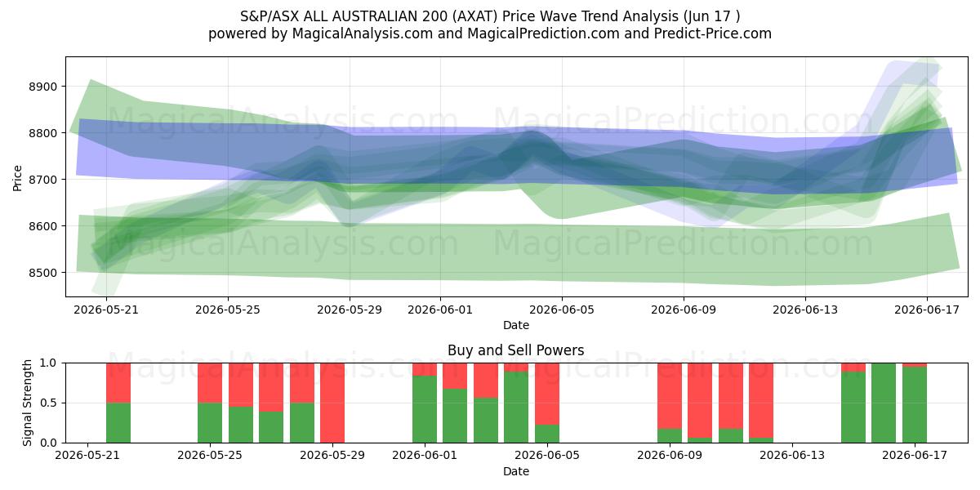Click the green part of the 2026-06-17 bar
The width and height of the screenshot is (980, 490).
[915, 405]
